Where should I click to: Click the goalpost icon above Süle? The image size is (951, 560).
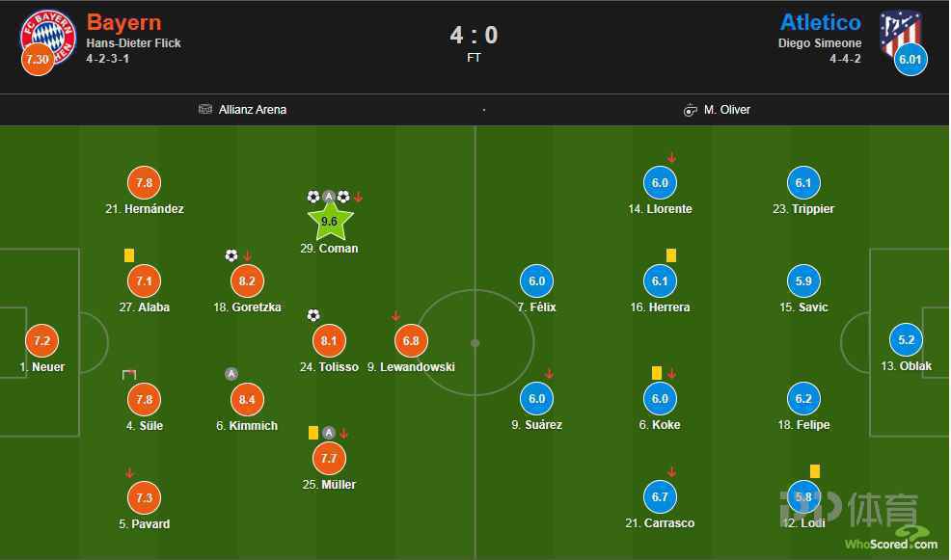click(129, 375)
